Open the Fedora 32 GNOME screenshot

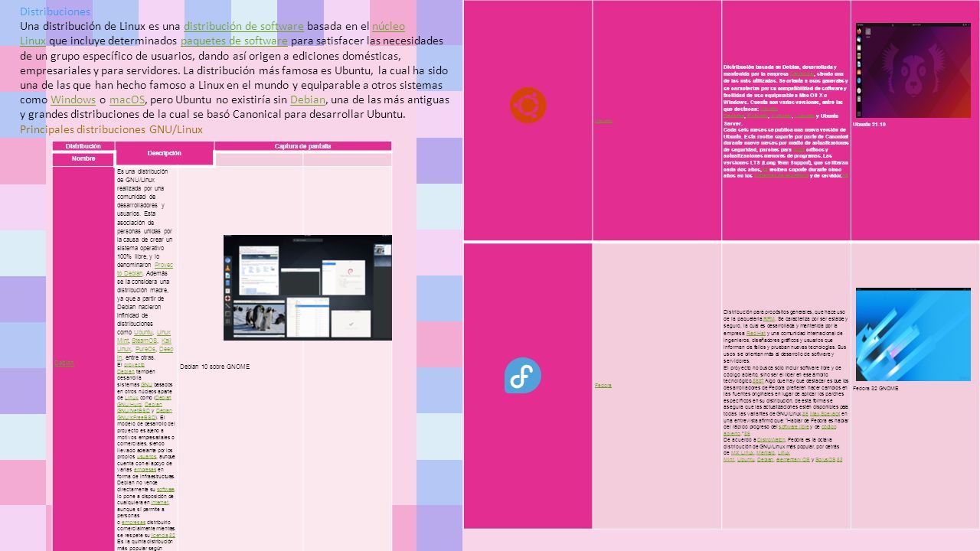click(x=913, y=334)
